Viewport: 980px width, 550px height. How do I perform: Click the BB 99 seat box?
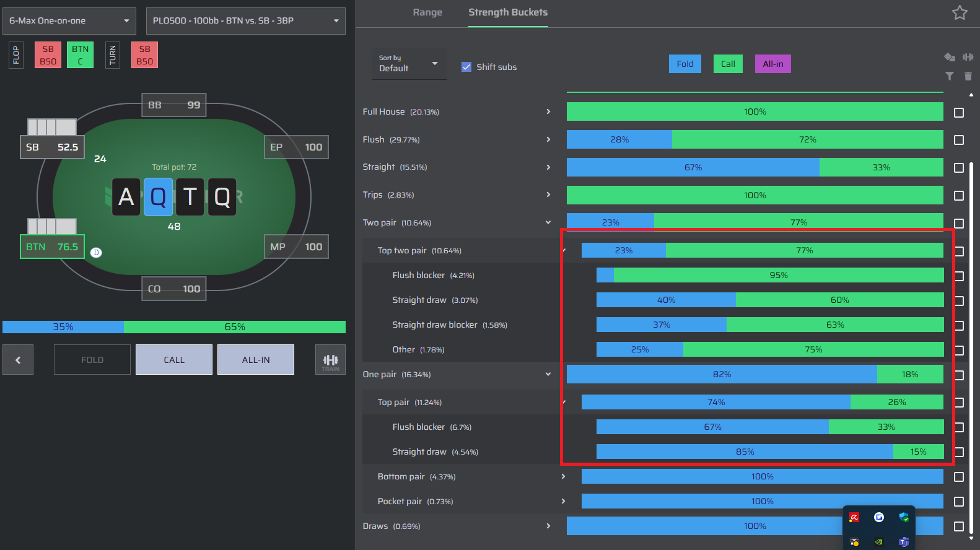click(174, 105)
